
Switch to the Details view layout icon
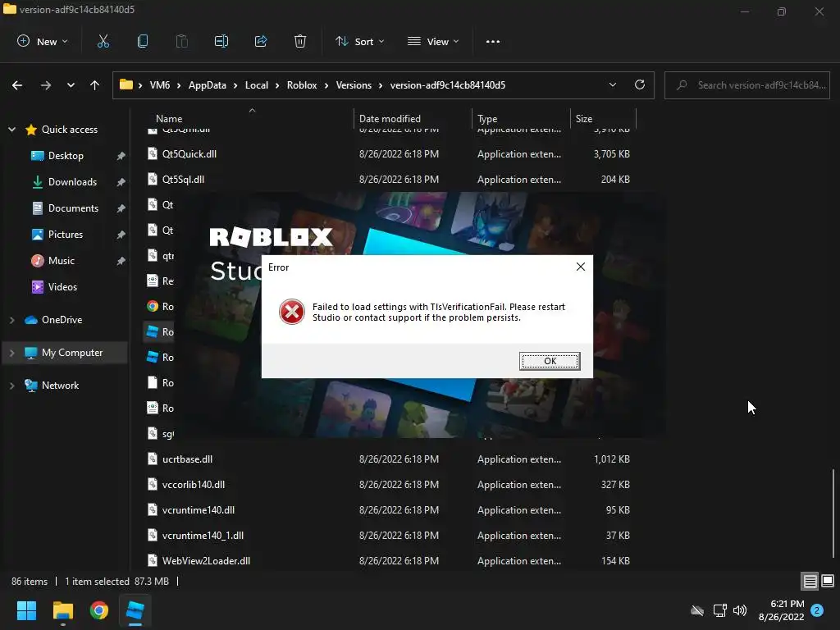point(810,582)
